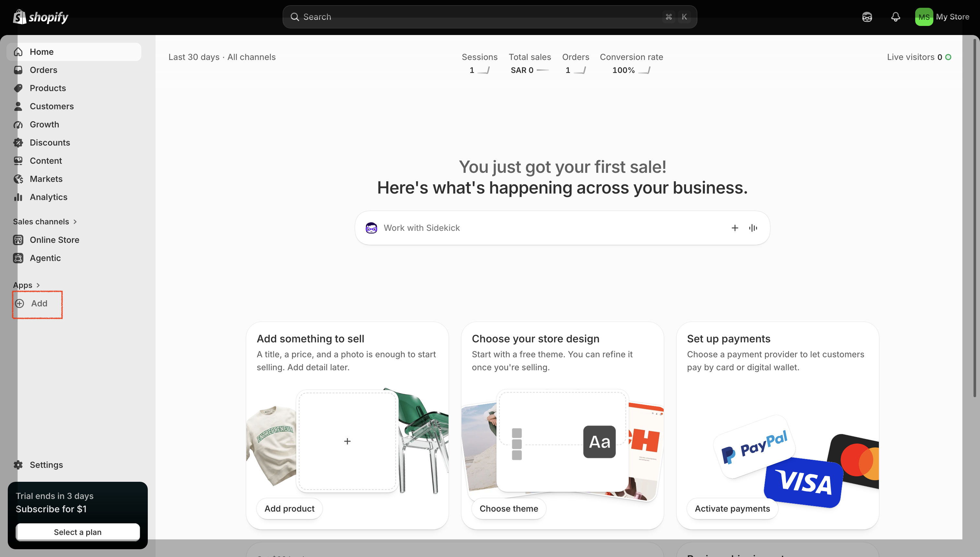
Task: Click the Shopify logo in the top bar
Action: 41,17
